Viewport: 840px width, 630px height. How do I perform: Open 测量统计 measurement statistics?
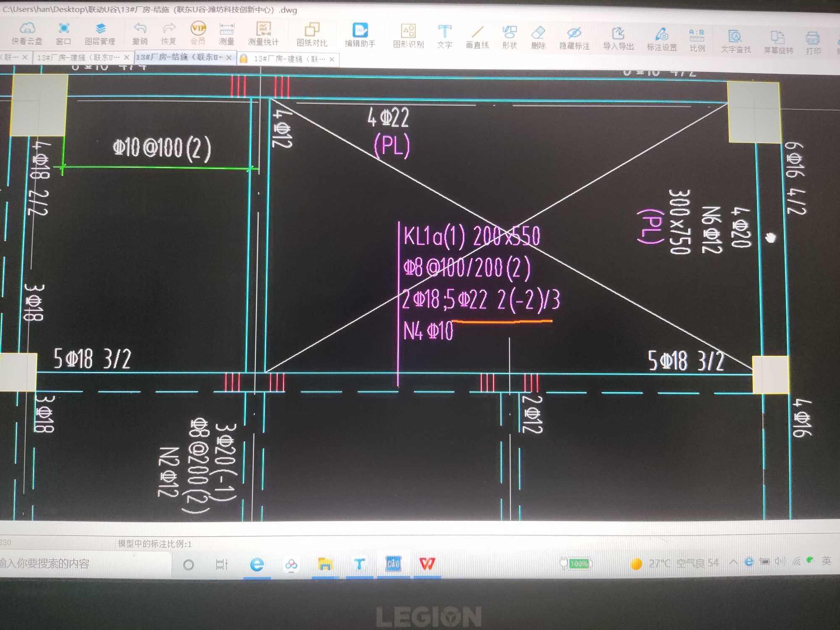pos(263,34)
